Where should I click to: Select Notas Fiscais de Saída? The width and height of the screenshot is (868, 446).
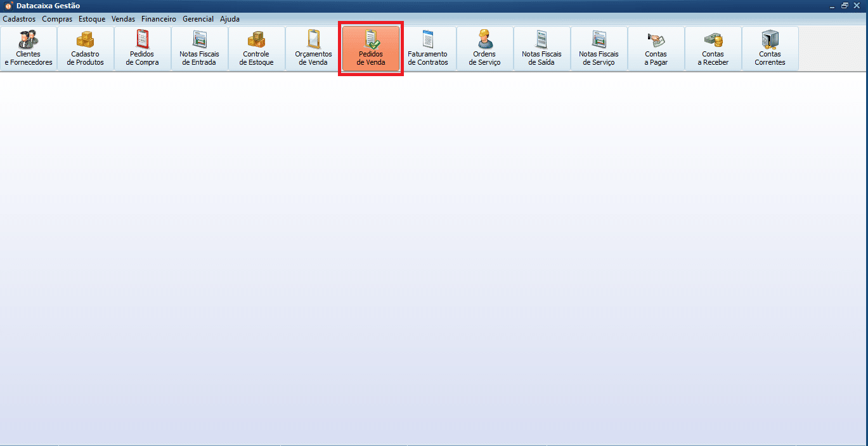[542, 49]
